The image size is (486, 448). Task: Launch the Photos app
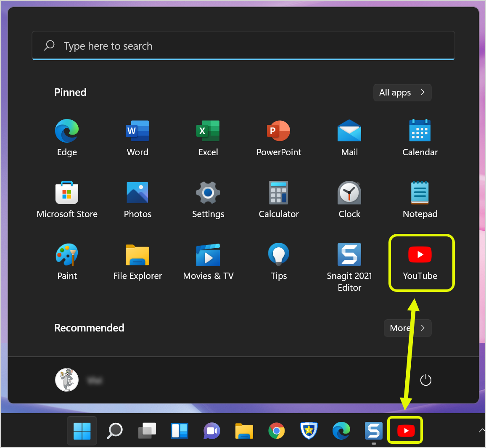(x=137, y=200)
